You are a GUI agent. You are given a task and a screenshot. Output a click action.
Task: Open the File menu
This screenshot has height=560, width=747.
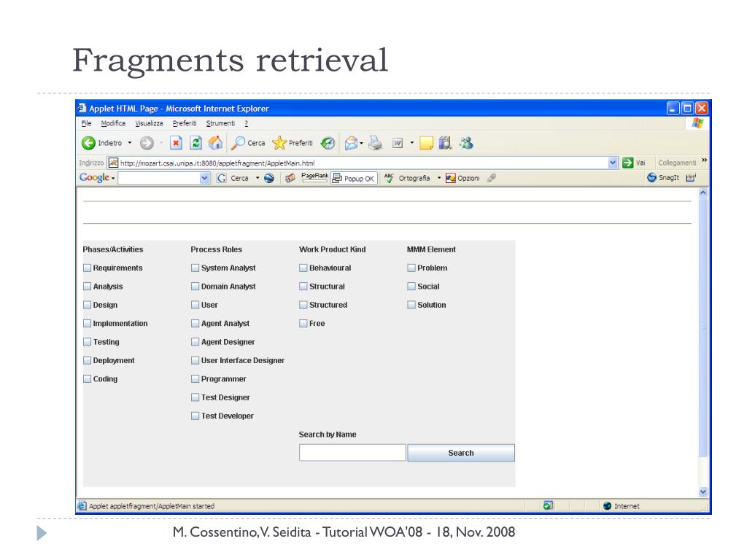(86, 123)
